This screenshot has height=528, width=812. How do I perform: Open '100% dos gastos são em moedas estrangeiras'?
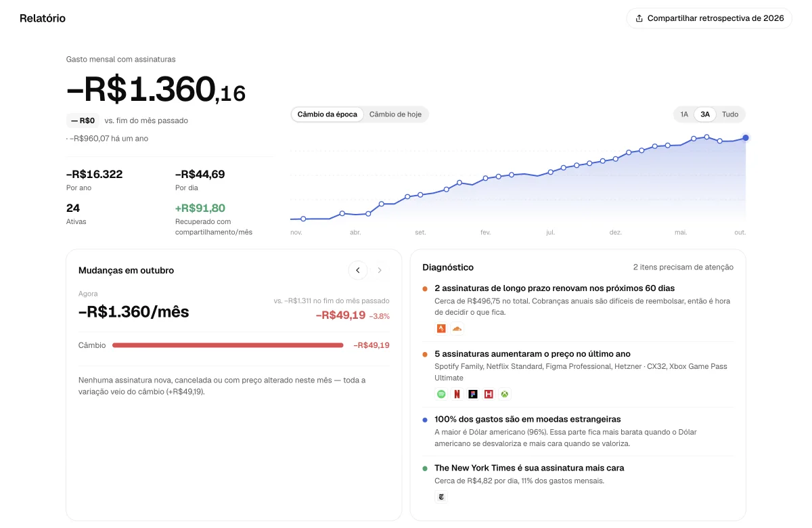click(578, 431)
